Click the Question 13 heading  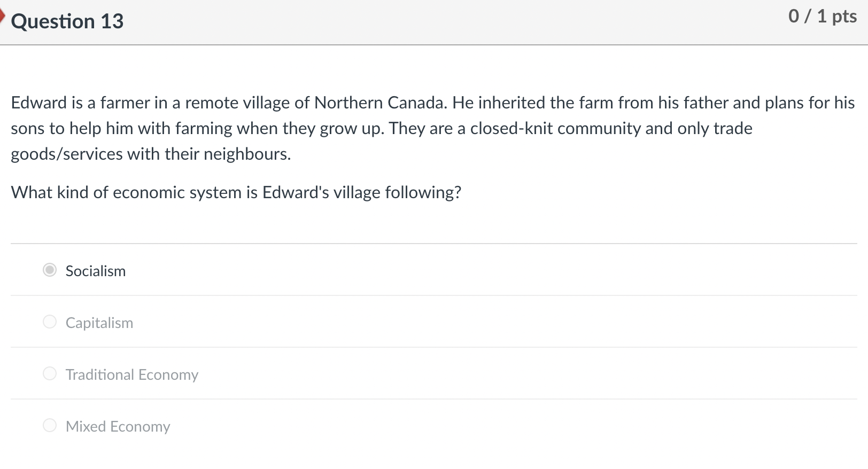(67, 21)
